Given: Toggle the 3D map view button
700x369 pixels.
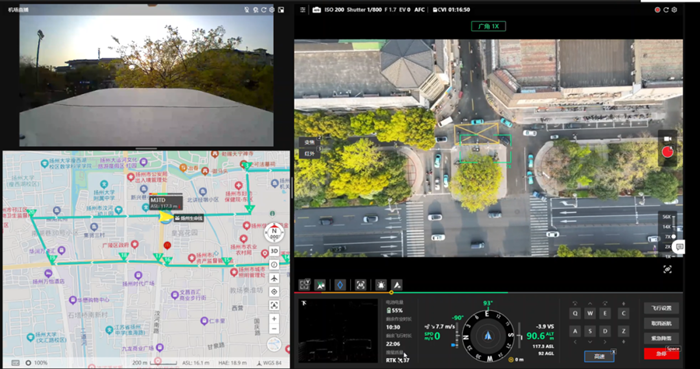Looking at the screenshot, I should pos(274,251).
